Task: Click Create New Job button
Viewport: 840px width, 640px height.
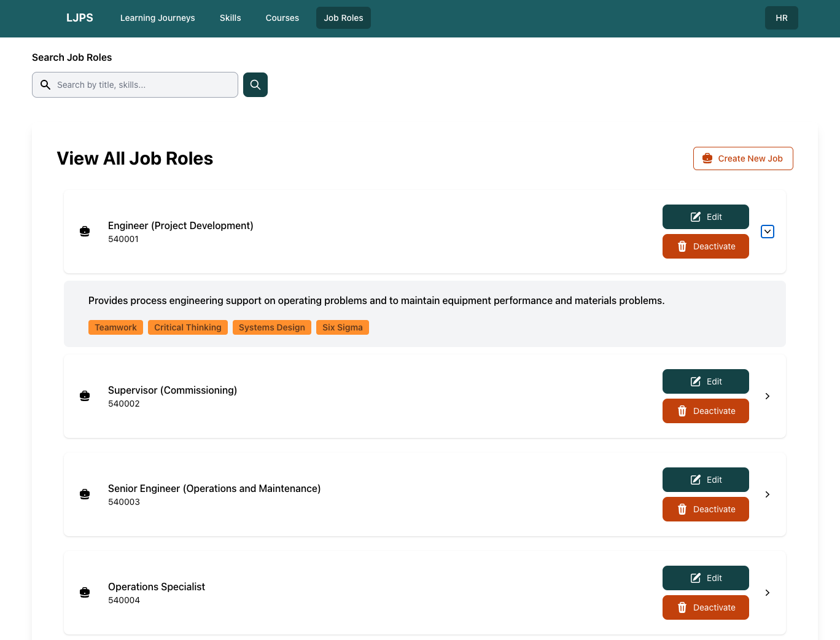Action: click(x=743, y=158)
